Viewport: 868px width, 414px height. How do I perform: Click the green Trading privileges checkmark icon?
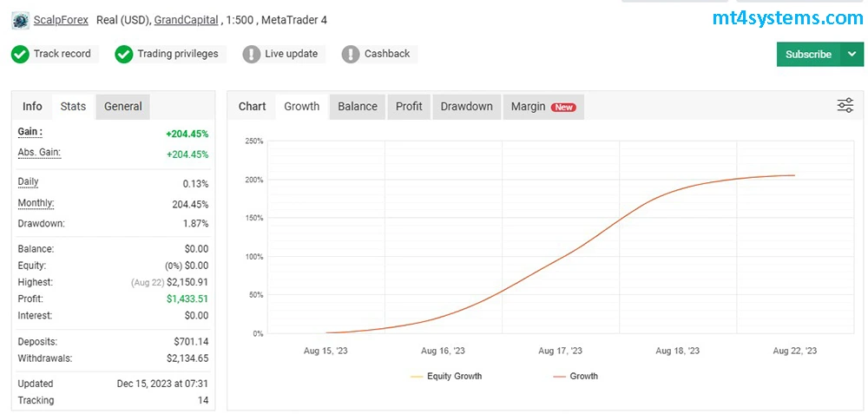pyautogui.click(x=124, y=54)
